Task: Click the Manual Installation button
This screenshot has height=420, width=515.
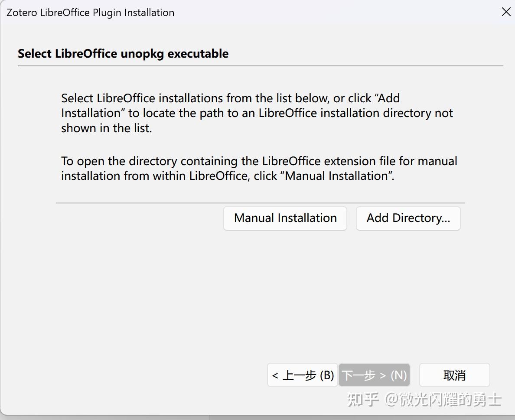Action: point(285,218)
